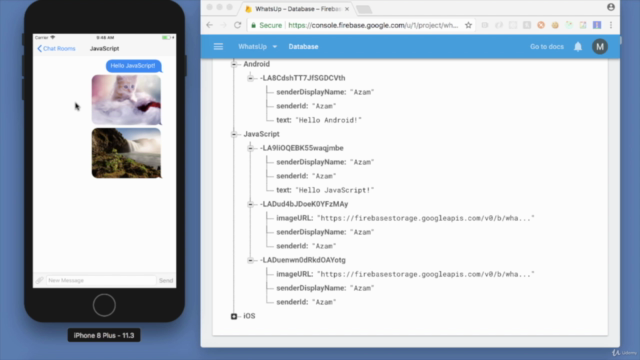Click the -LADuenwn0dRkdOAYotg key label
640x360 pixels.
click(302, 260)
